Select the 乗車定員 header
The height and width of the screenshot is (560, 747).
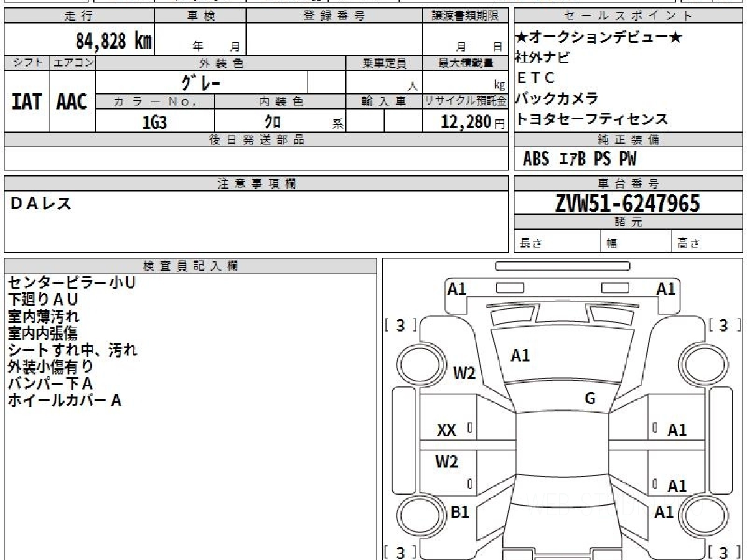point(384,63)
